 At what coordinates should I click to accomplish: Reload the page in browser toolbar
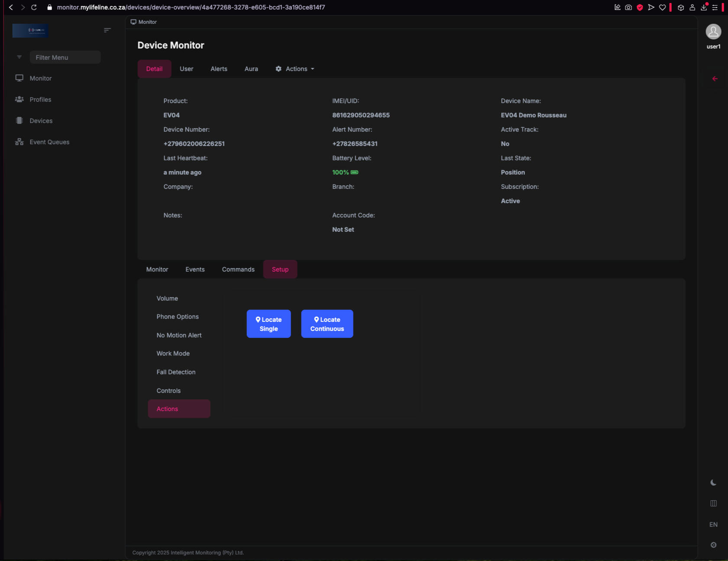click(x=34, y=7)
